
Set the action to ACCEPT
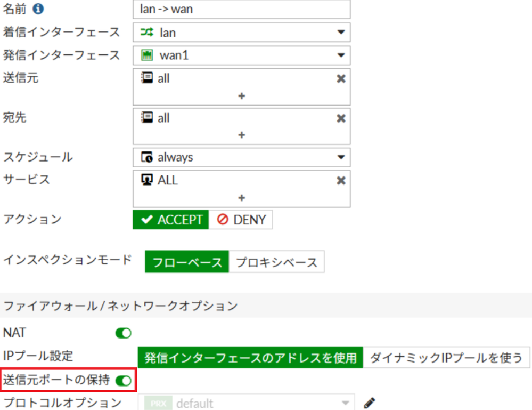point(170,220)
